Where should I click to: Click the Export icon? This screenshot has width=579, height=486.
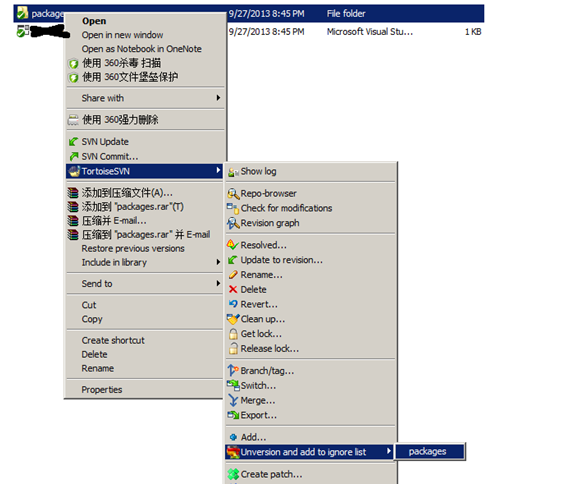point(233,415)
